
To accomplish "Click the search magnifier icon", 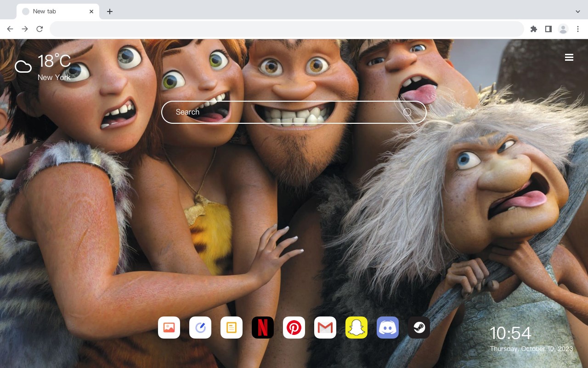I will (407, 112).
